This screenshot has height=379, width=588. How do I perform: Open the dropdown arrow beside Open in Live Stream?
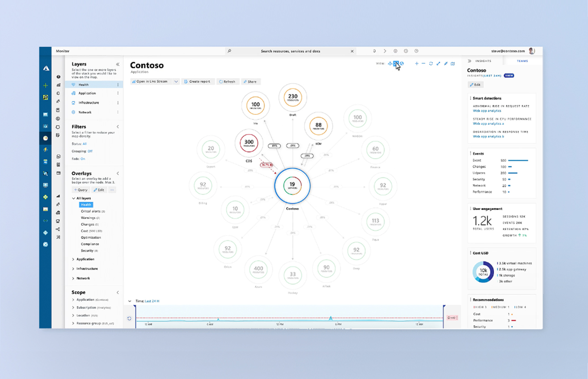click(176, 82)
